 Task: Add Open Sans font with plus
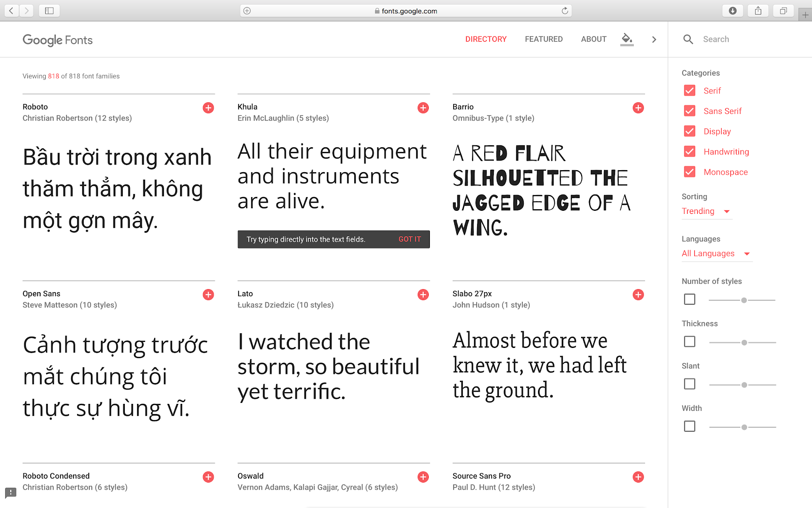pos(208,295)
